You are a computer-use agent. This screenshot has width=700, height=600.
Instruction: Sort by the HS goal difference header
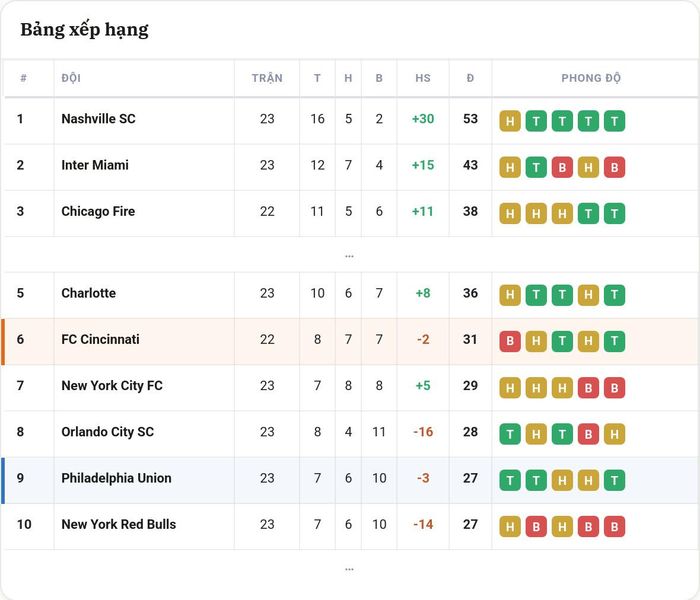pos(423,78)
